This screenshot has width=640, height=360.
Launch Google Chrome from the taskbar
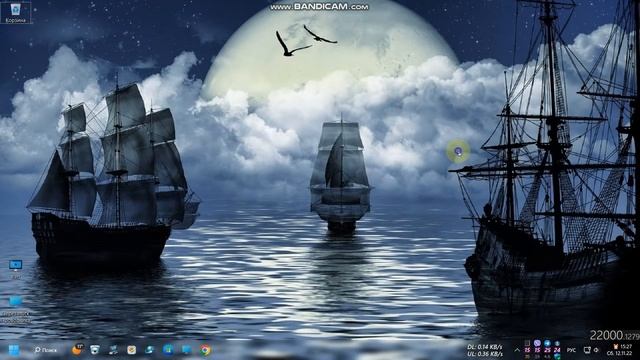(x=205, y=349)
